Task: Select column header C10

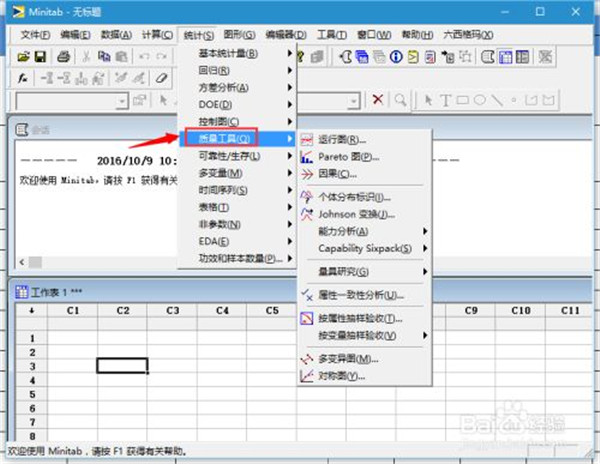Action: [520, 310]
